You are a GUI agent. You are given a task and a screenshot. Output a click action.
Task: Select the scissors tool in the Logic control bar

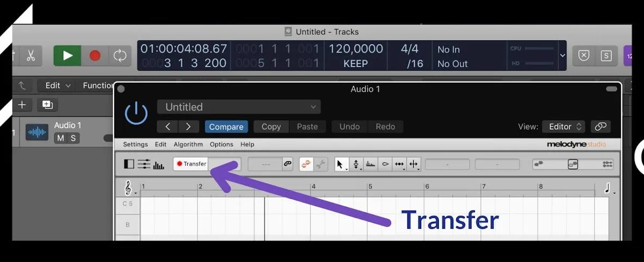tap(31, 56)
